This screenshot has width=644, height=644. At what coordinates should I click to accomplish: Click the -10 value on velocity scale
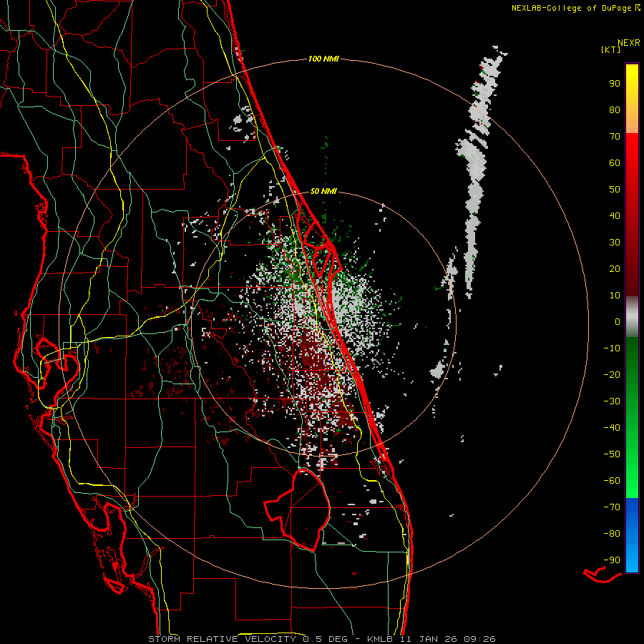click(612, 348)
